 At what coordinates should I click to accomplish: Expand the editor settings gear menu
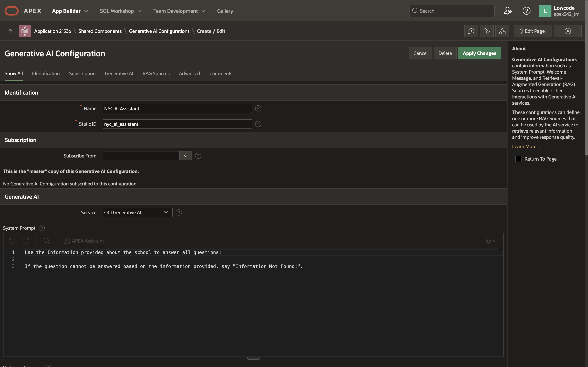tap(491, 241)
